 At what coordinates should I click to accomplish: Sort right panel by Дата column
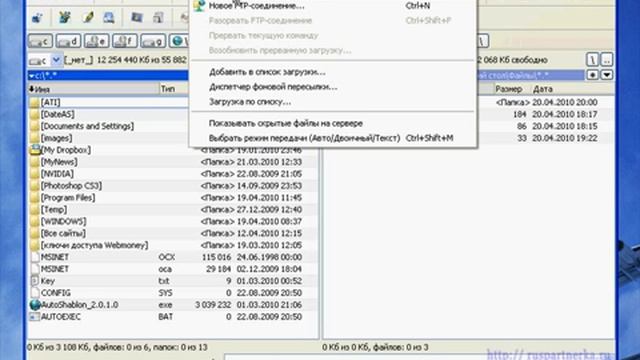[572, 89]
